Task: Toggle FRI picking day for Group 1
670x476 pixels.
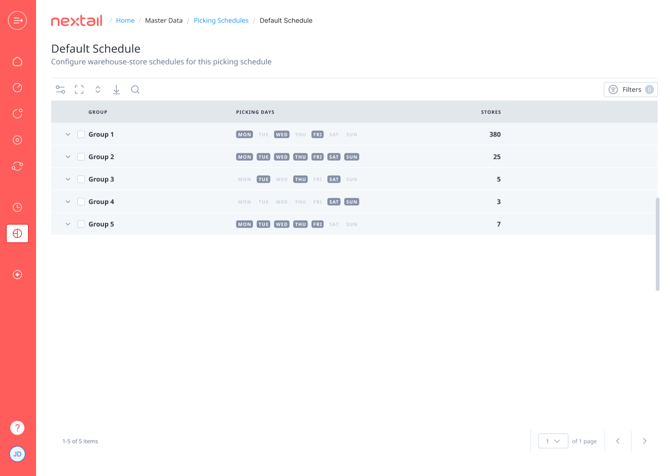Action: click(x=317, y=135)
